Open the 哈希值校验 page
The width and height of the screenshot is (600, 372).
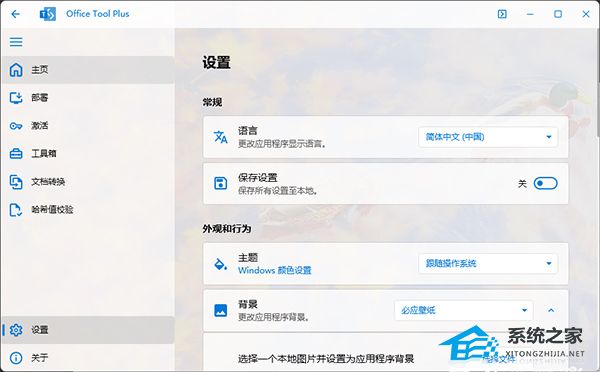tap(88, 210)
